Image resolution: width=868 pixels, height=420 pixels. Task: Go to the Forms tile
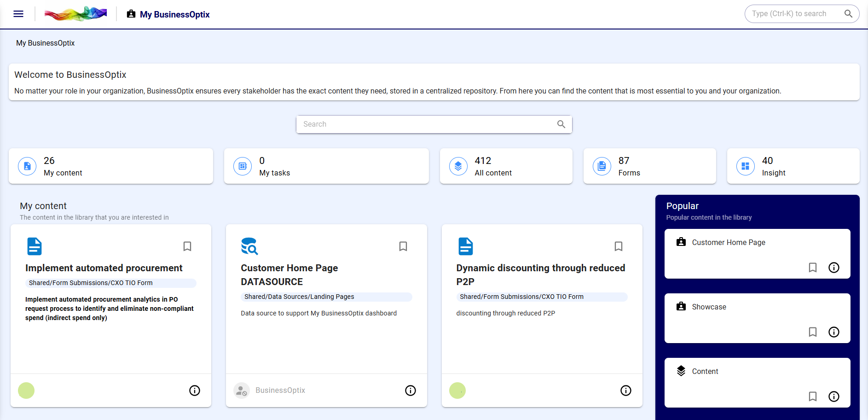click(649, 166)
